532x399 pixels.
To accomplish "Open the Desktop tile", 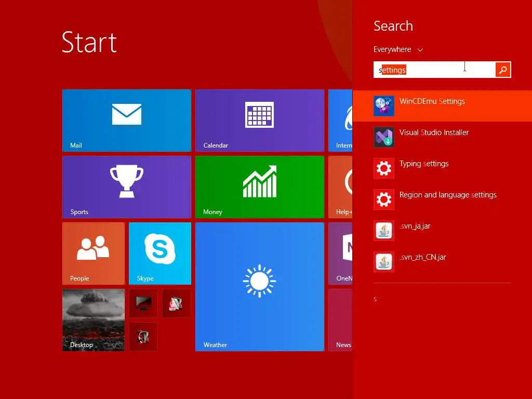I will pyautogui.click(x=94, y=320).
